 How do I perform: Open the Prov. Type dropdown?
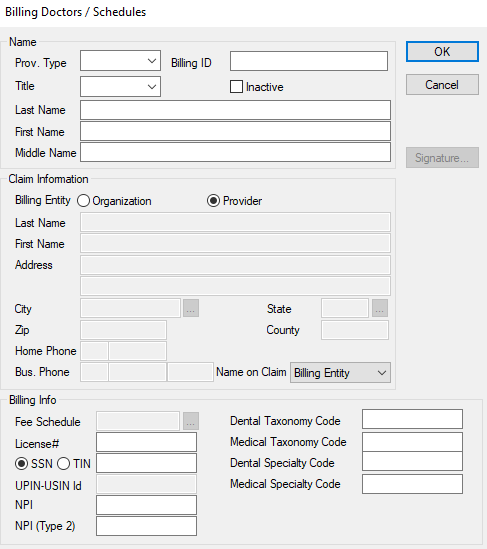tap(120, 61)
